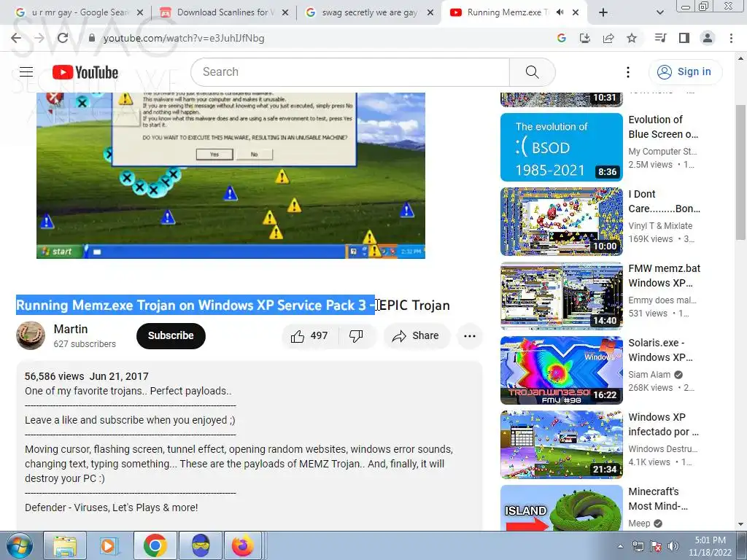Click the address bar URL

(x=184, y=38)
